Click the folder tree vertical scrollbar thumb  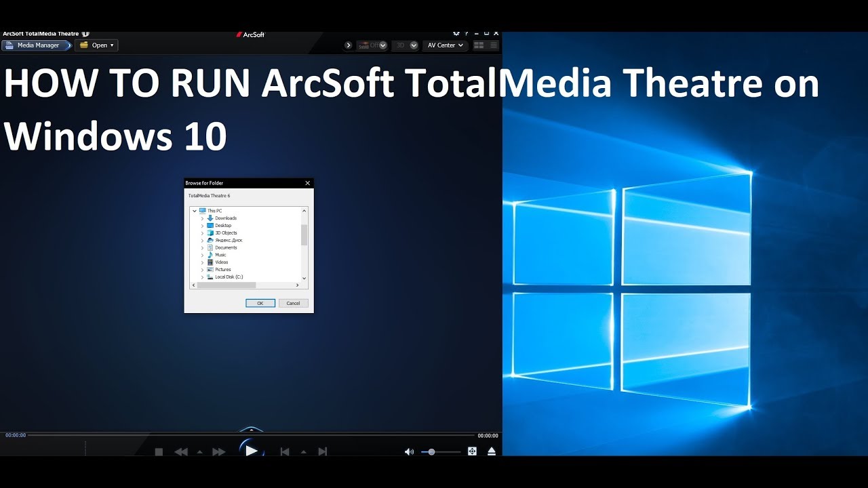[304, 235]
